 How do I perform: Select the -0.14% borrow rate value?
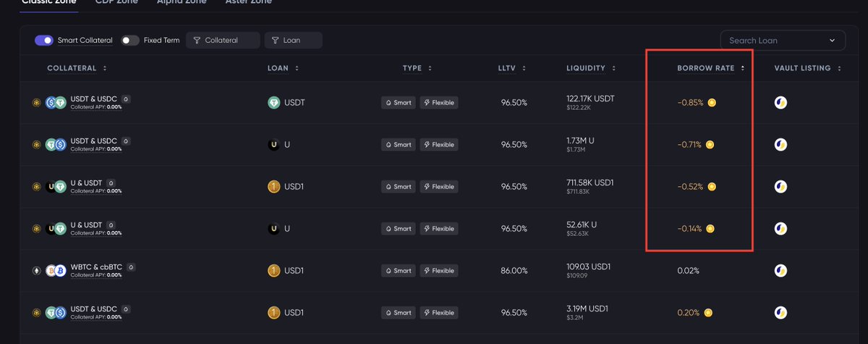(x=689, y=229)
